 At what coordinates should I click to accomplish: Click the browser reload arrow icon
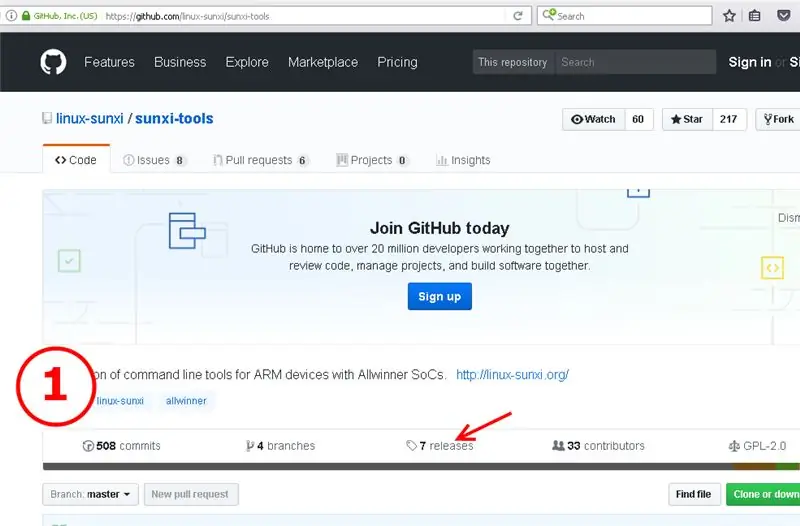[518, 16]
